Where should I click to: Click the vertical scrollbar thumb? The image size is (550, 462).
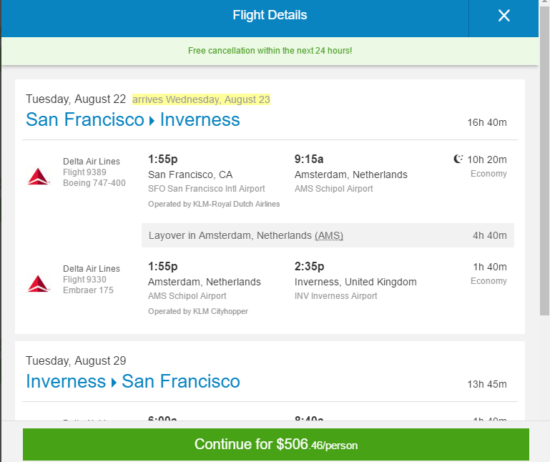click(x=544, y=161)
